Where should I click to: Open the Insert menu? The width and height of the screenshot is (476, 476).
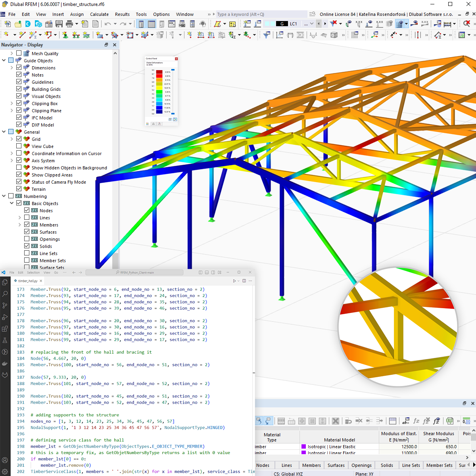point(58,14)
